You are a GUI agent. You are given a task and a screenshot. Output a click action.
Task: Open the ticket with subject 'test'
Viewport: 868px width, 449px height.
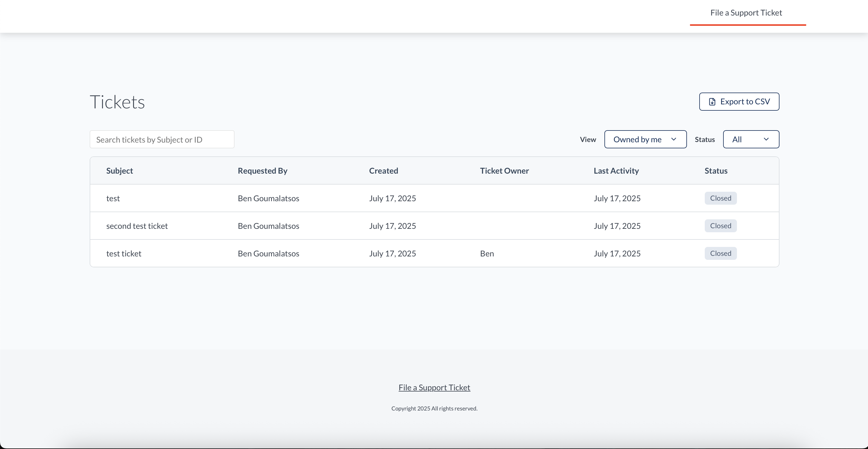[x=113, y=198]
